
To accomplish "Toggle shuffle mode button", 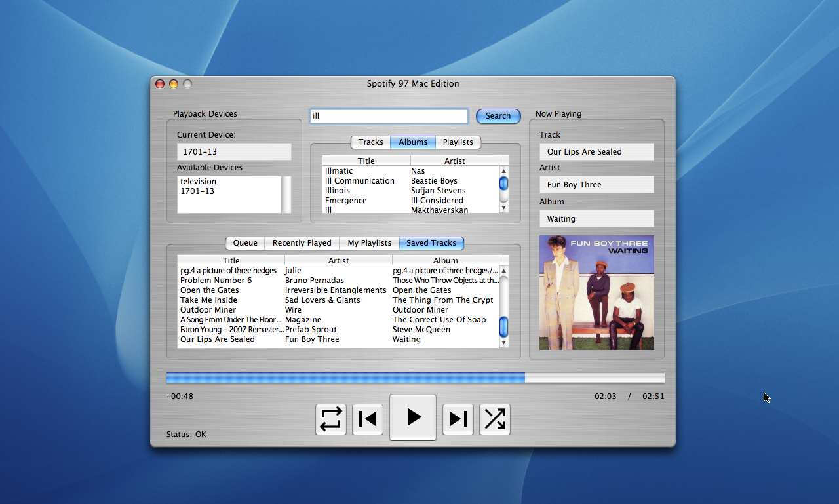I will [x=495, y=419].
